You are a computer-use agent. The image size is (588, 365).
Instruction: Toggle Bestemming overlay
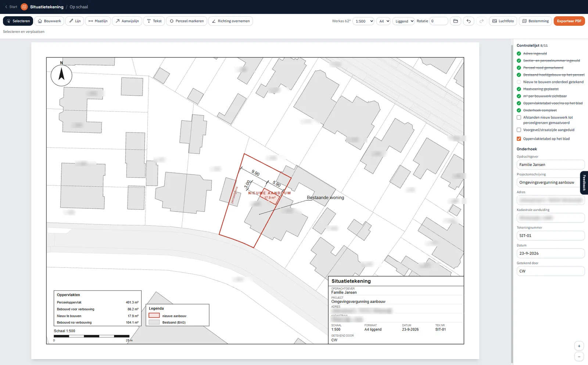535,21
